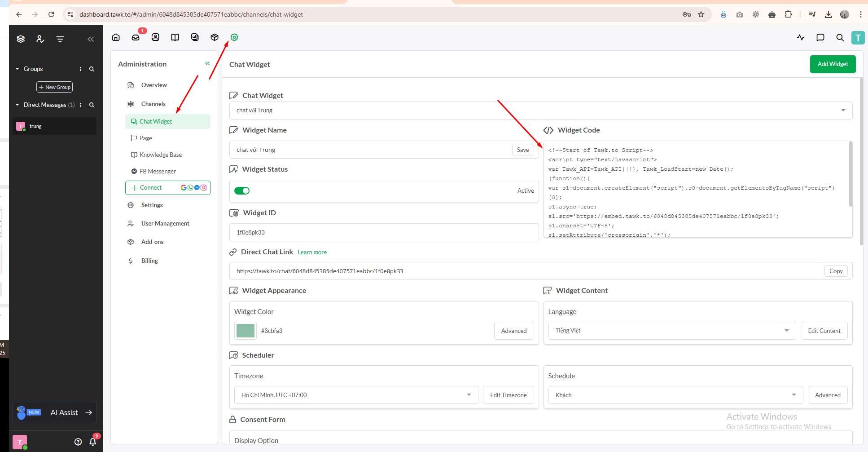This screenshot has height=452, width=868.
Task: Open the Chat Widget selection dropdown
Action: tap(540, 110)
